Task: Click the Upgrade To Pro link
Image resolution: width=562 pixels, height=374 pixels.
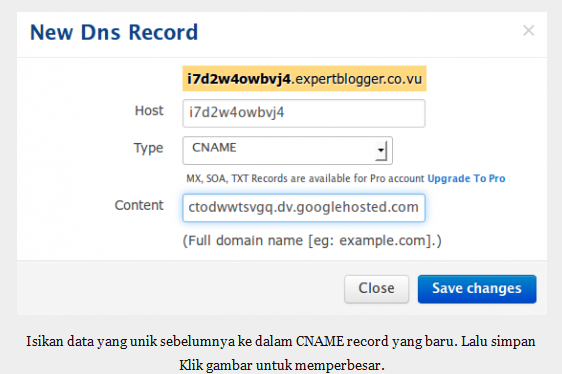Action: coord(466,178)
